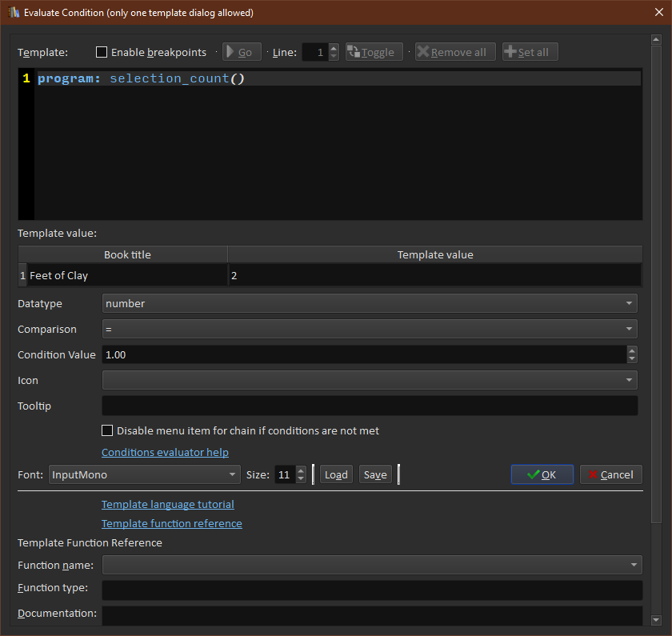Screen dimensions: 672x636
Task: Click the calibre icon in title bar
Action: 14,13
